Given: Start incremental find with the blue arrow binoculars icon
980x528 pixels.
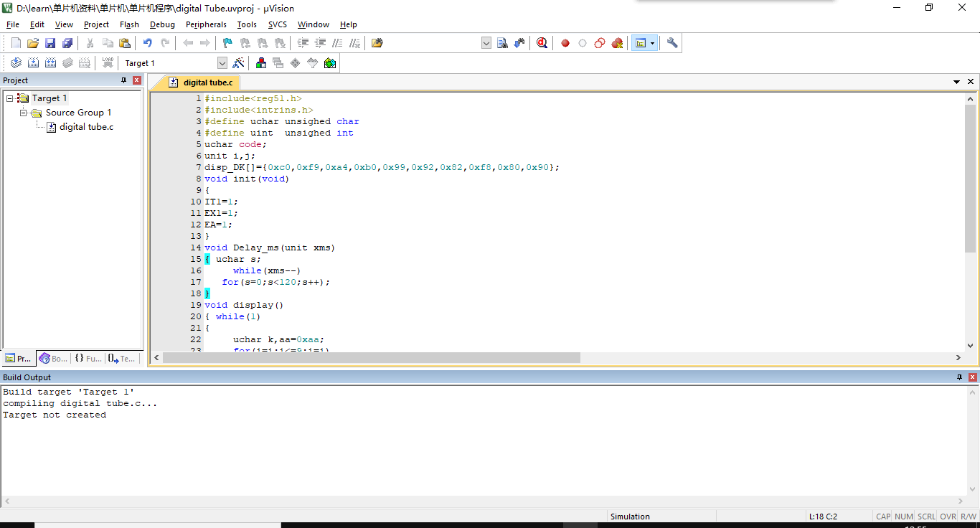Looking at the screenshot, I should coord(519,43).
